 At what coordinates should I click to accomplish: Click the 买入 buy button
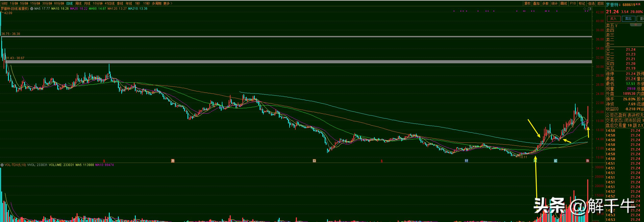(x=613, y=18)
